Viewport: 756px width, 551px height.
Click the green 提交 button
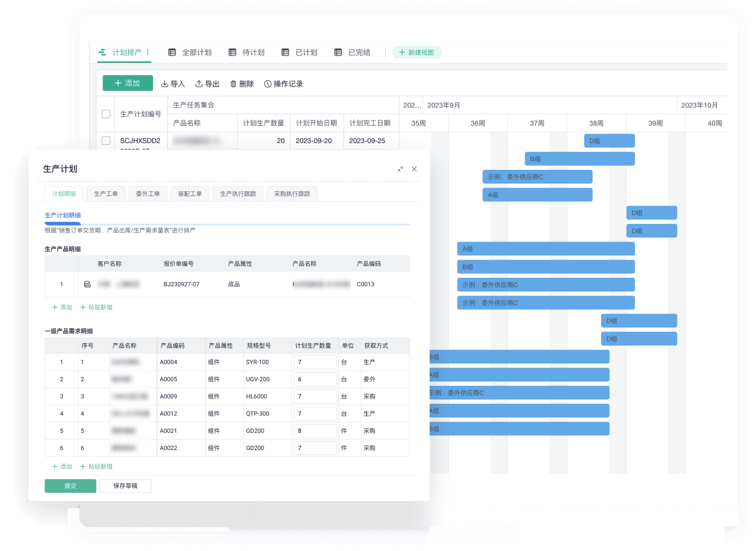point(70,486)
